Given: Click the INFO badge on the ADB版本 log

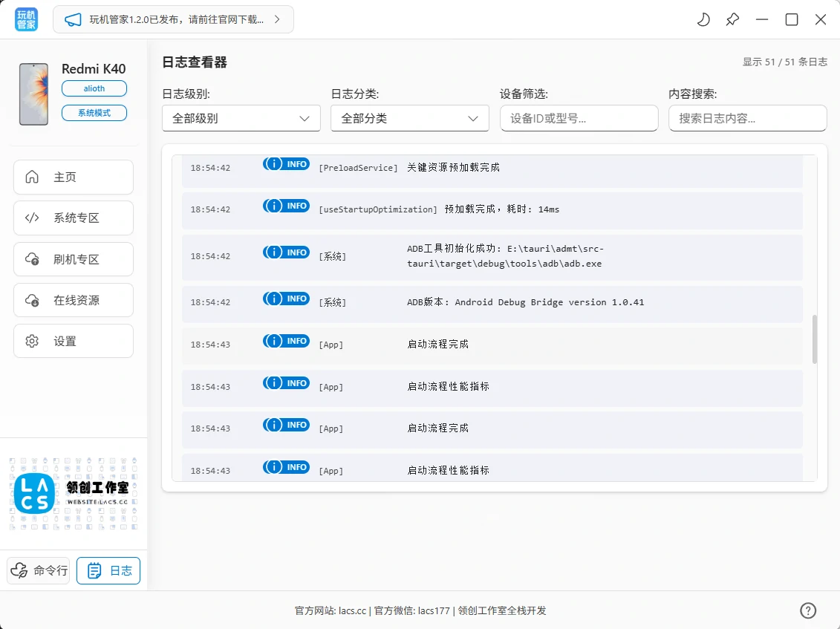Looking at the screenshot, I should point(286,299).
